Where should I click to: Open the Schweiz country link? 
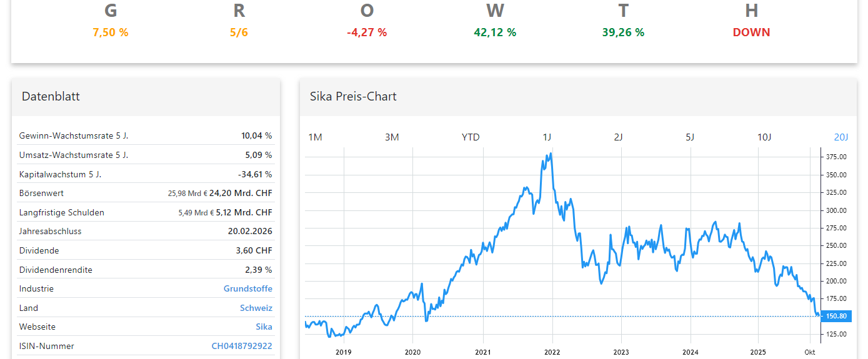(256, 308)
